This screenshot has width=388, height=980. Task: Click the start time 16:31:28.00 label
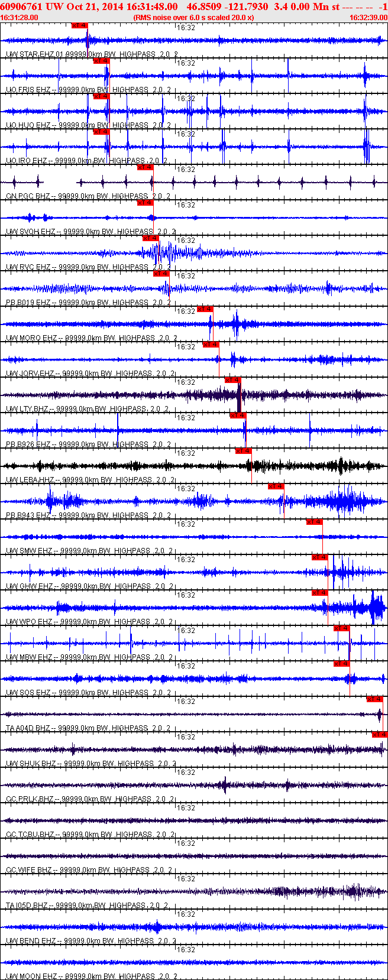tap(20, 18)
